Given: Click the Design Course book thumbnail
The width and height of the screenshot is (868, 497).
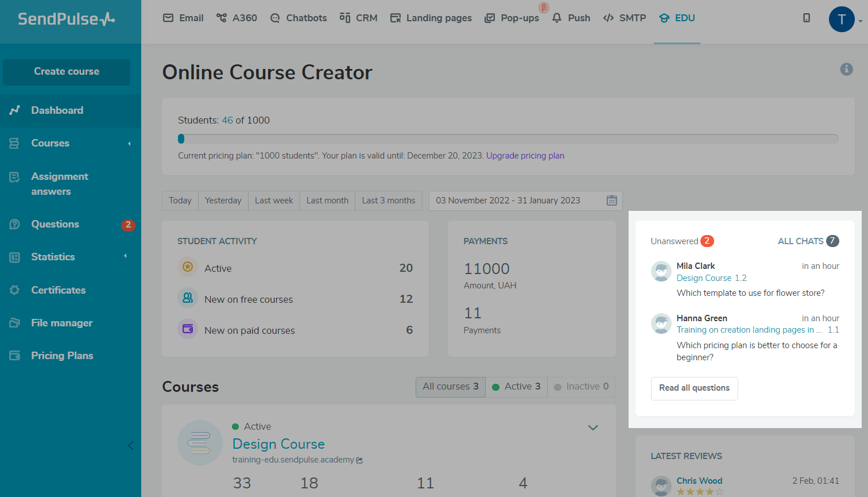Looking at the screenshot, I should (x=200, y=442).
